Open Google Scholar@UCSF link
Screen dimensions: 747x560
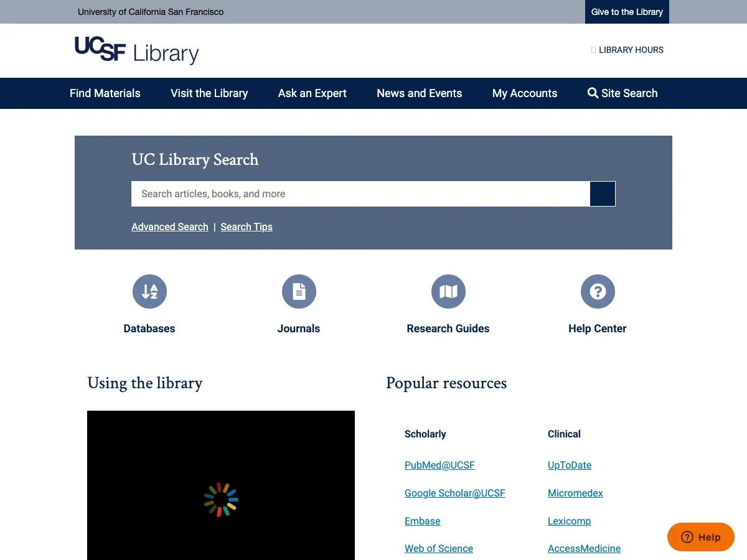(455, 493)
